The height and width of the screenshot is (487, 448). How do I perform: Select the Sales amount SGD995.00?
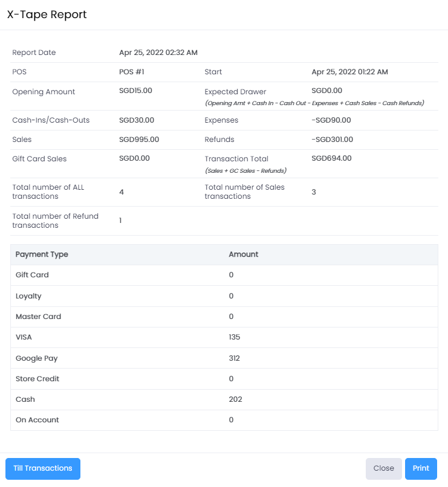tap(139, 140)
